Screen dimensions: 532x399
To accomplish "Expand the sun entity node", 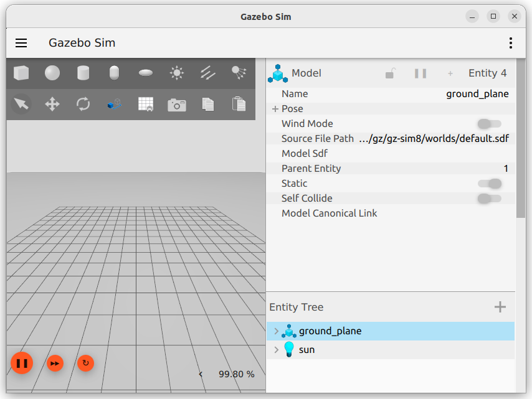I will 277,350.
